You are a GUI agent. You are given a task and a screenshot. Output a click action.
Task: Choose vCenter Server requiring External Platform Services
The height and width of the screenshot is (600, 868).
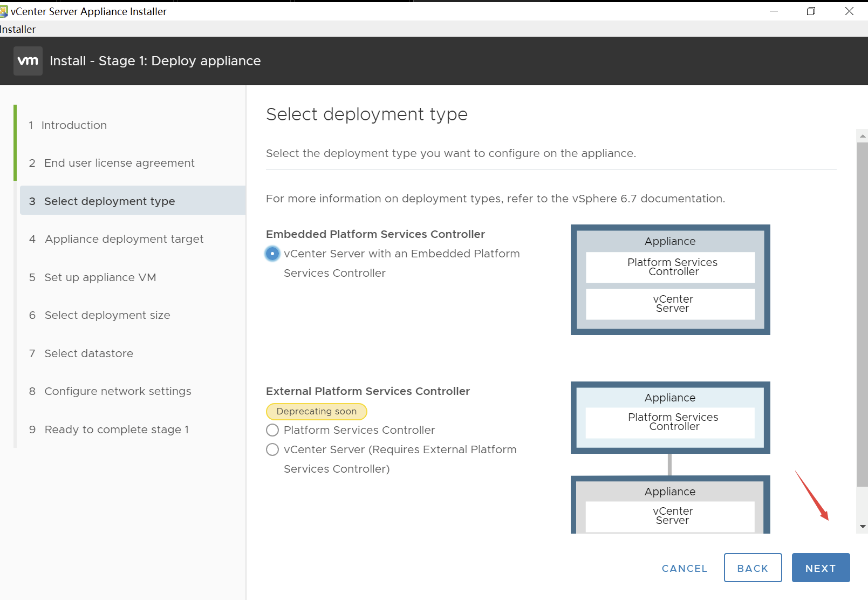pos(272,449)
